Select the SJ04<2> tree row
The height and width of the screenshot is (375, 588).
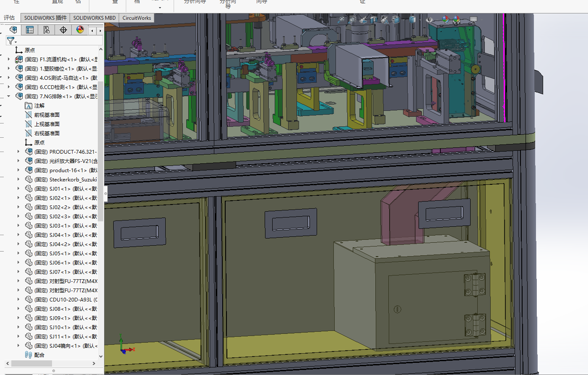coord(61,244)
